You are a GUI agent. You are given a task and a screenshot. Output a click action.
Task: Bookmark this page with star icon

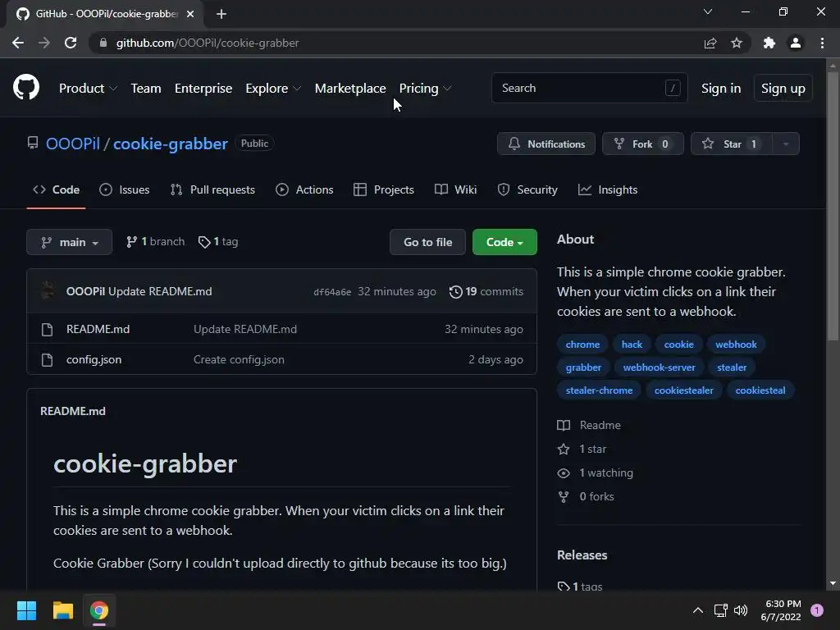pos(737,43)
